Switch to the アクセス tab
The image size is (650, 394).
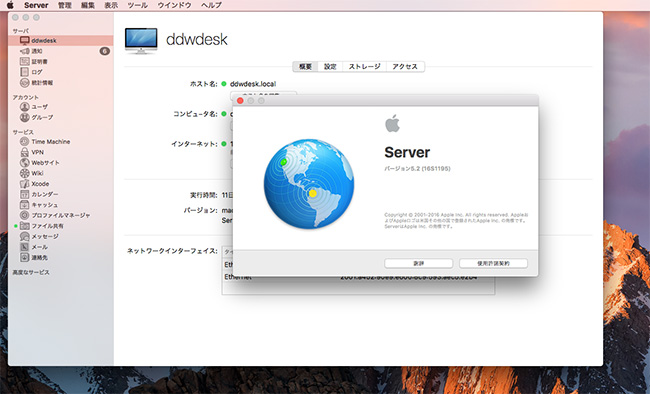405,66
